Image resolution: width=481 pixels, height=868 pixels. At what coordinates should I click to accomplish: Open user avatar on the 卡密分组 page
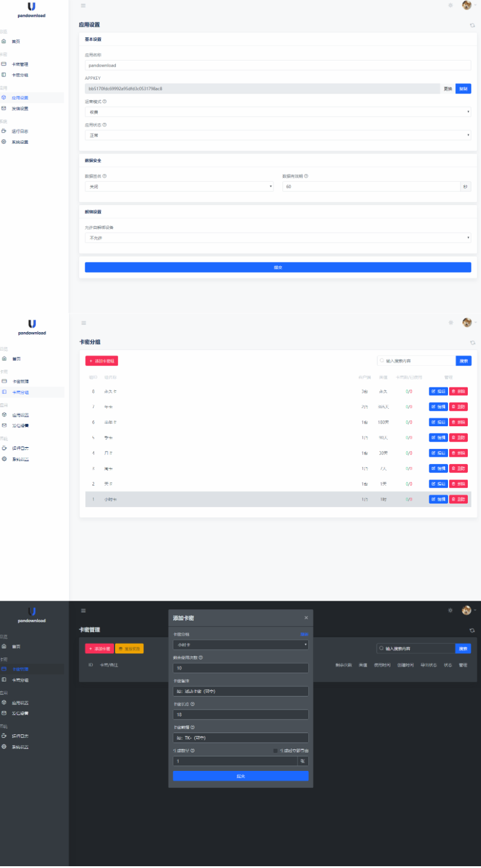click(x=467, y=323)
